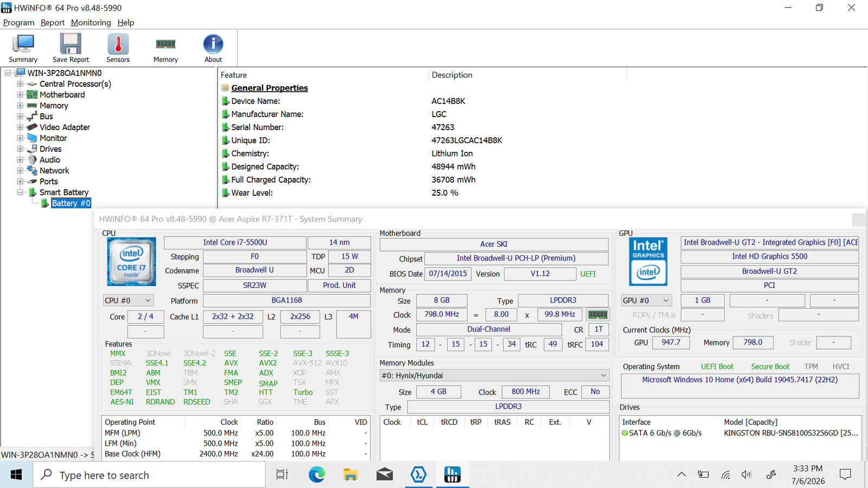Click the Save Report floppy icon
The height and width of the screenshot is (488, 868).
point(71,44)
